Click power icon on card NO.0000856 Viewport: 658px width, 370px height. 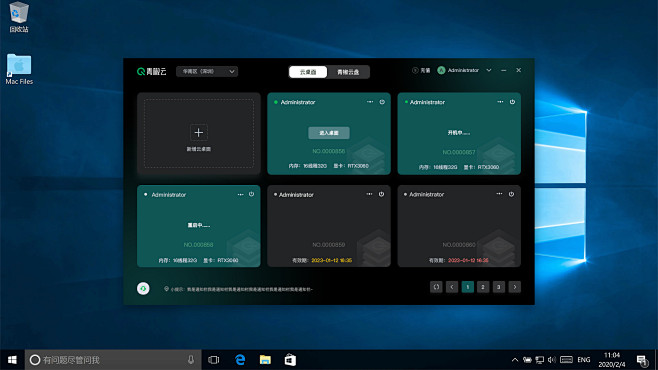coord(382,102)
